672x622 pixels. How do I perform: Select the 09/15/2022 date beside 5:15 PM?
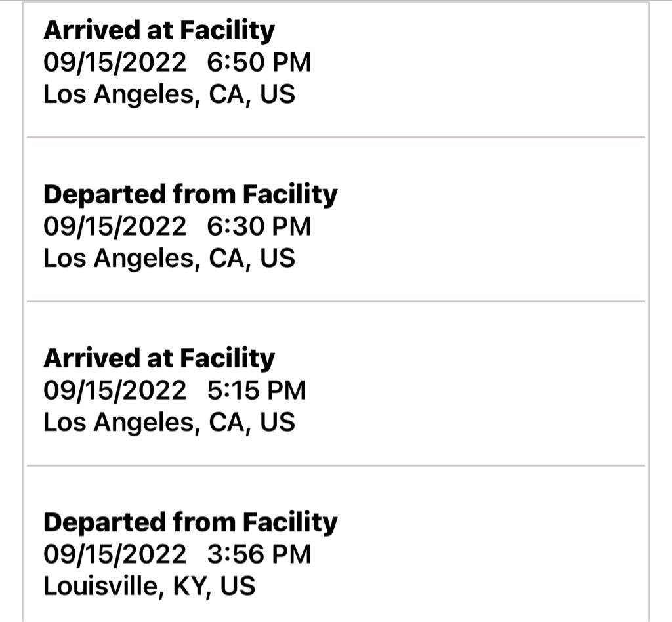(x=115, y=390)
